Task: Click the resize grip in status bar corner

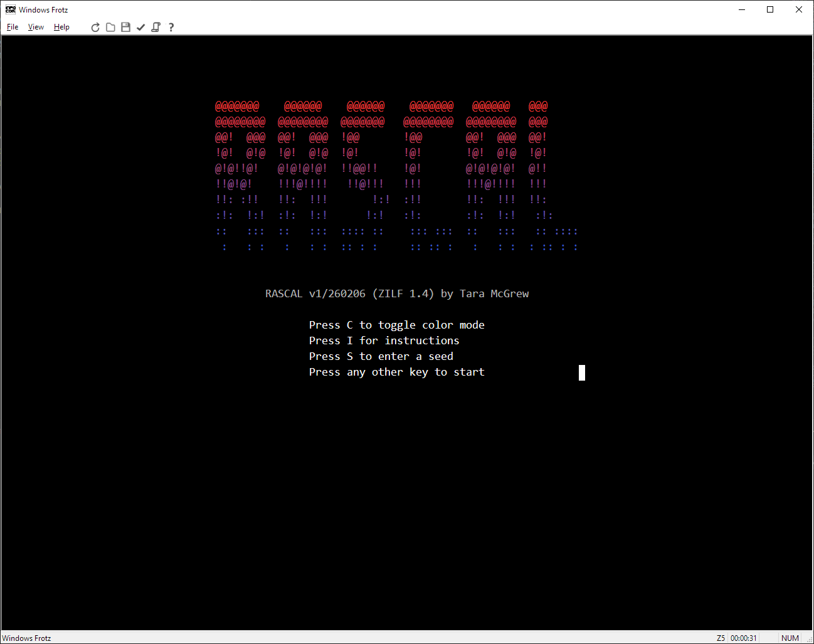Action: 809,639
